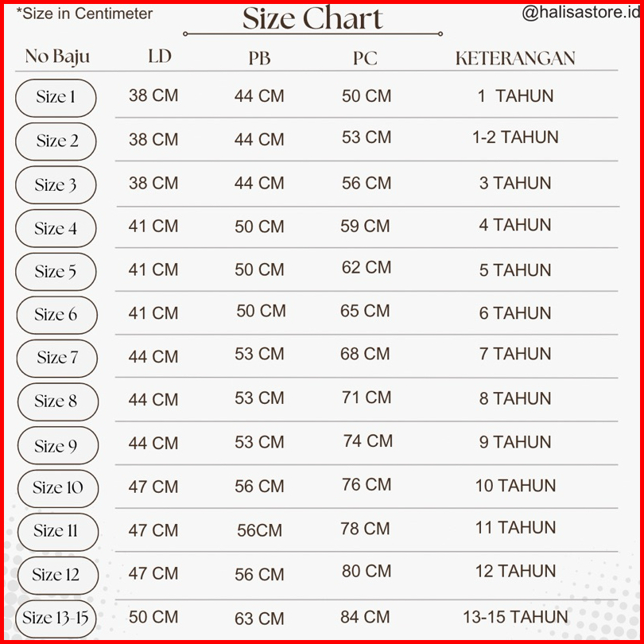Viewport: 644px width, 644px height.
Task: Pick the Size 9 pill
Action: click(x=57, y=446)
